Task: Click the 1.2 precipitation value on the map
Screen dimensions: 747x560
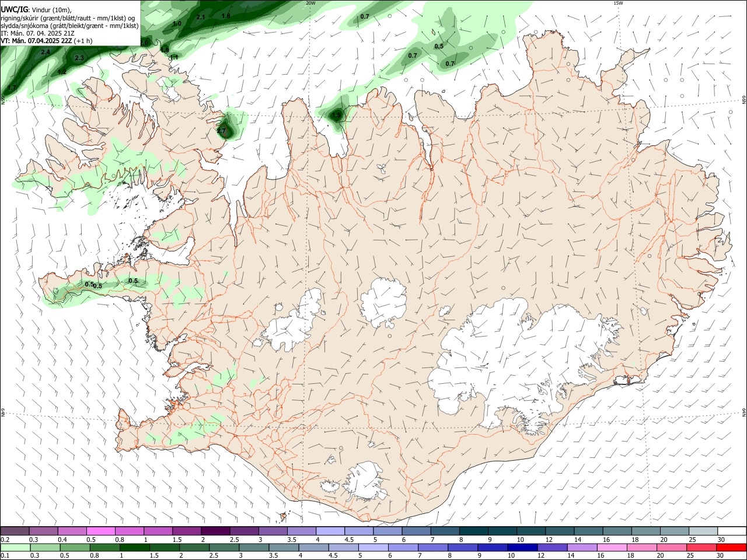Action: 62,72
